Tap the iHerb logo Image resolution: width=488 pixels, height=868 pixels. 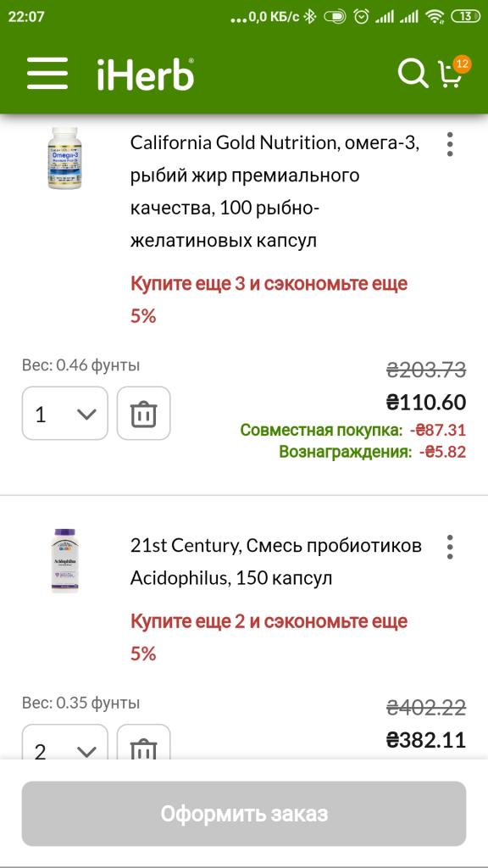click(x=146, y=74)
